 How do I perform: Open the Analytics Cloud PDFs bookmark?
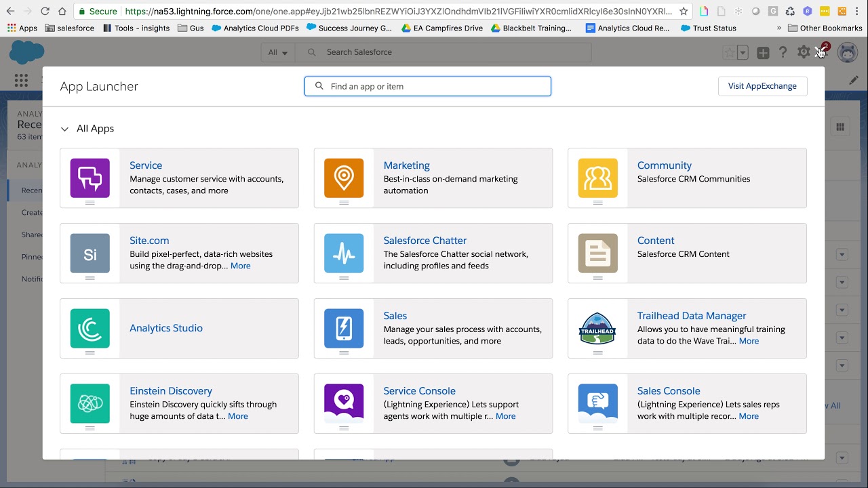click(255, 28)
